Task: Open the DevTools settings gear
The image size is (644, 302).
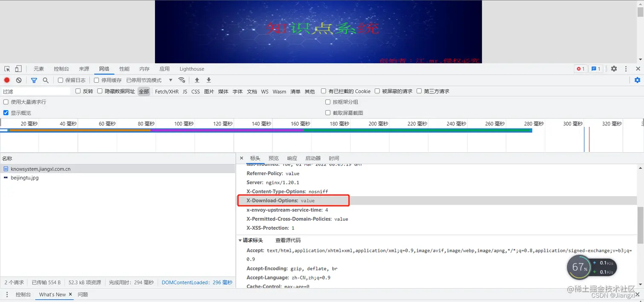Action: pyautogui.click(x=613, y=68)
